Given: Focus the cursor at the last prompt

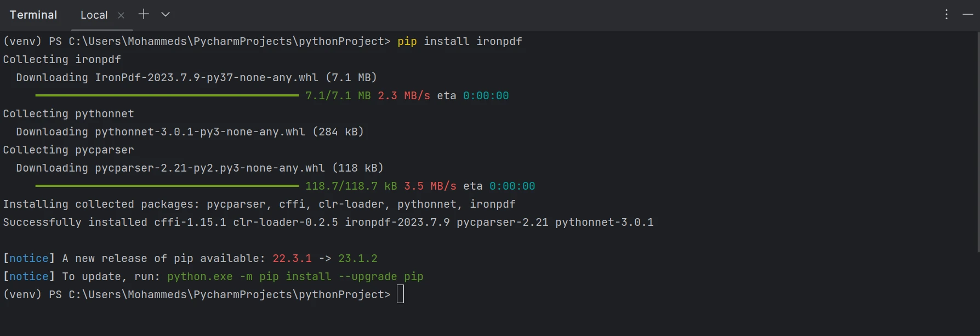Looking at the screenshot, I should (x=401, y=294).
